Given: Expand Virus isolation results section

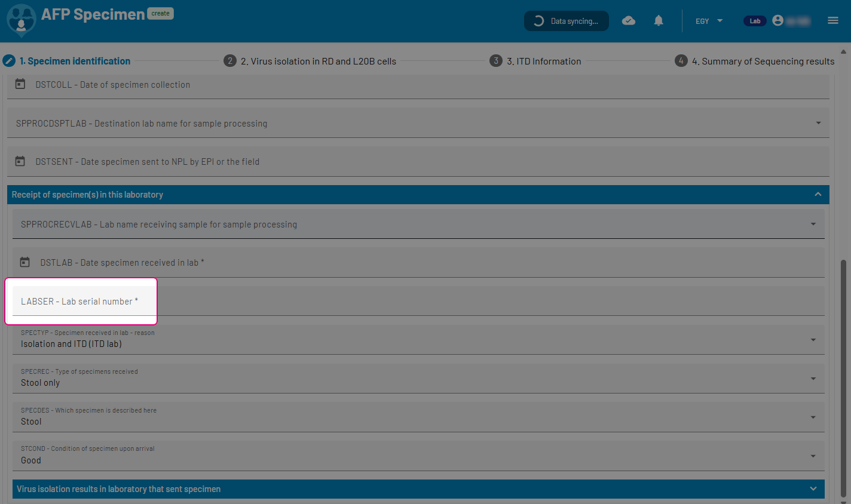Looking at the screenshot, I should (x=813, y=489).
